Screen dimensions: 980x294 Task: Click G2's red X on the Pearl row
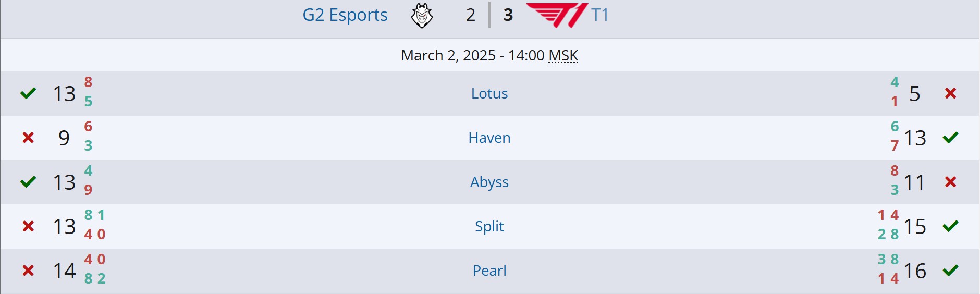28,271
